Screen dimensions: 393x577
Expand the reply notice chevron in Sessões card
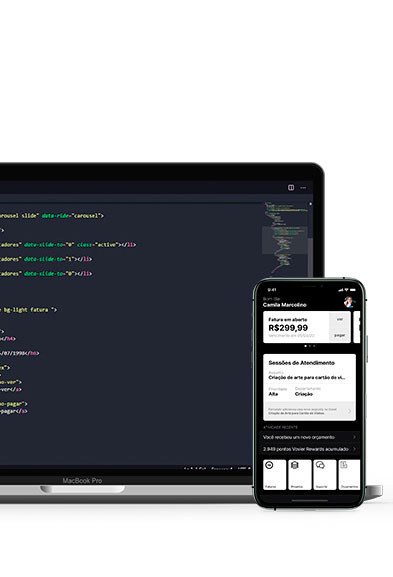point(349,411)
